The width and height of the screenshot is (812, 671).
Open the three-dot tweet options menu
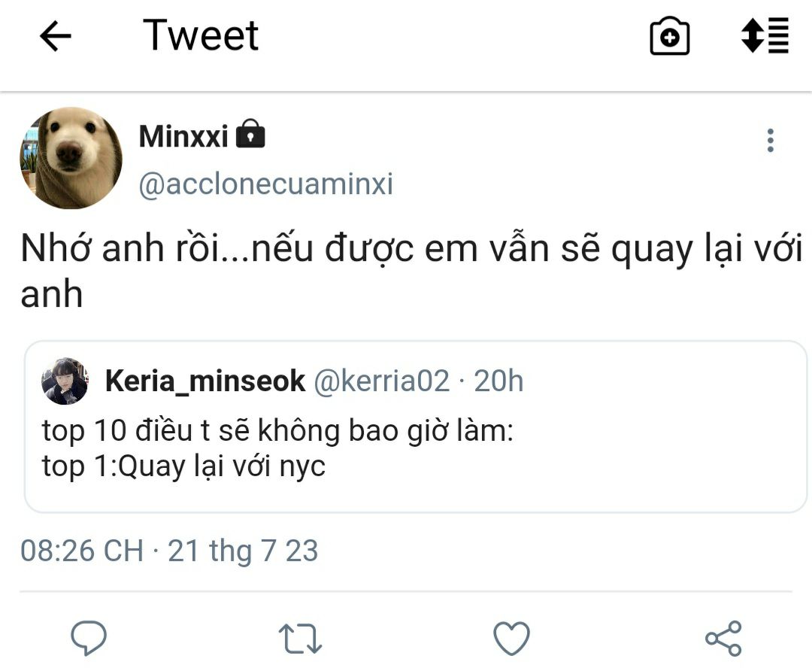click(x=770, y=141)
